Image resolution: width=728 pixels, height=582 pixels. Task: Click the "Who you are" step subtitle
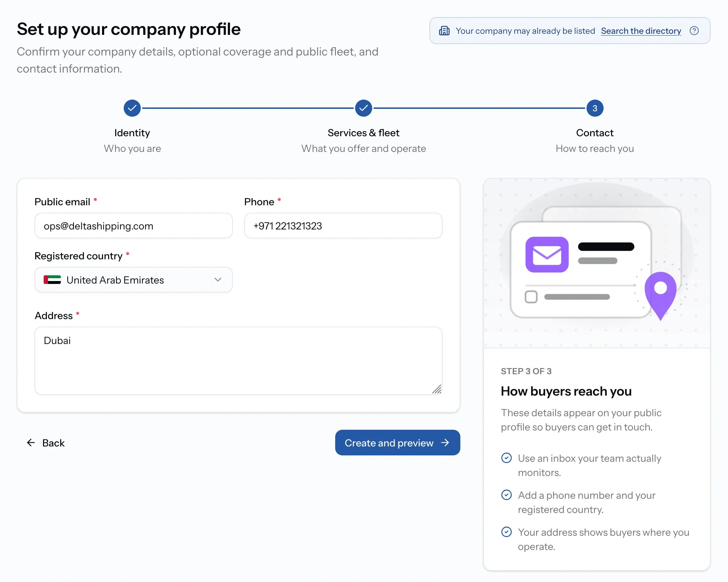(x=132, y=148)
